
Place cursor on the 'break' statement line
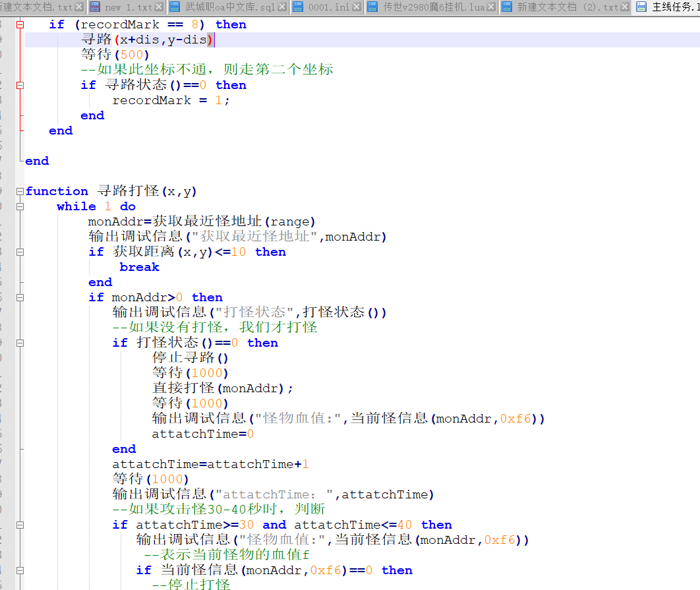(139, 267)
